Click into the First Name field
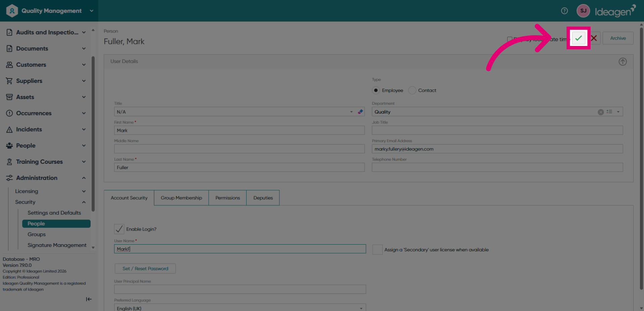The width and height of the screenshot is (644, 311). (239, 131)
